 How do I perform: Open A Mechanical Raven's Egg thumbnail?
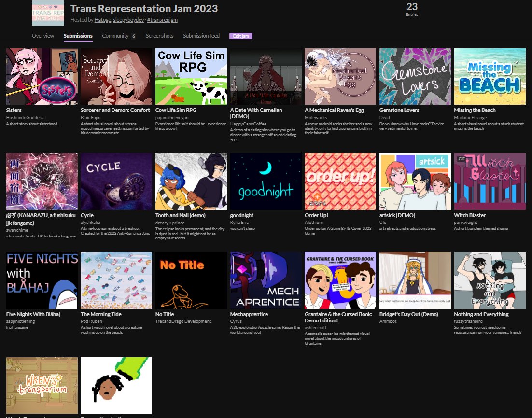pyautogui.click(x=340, y=76)
